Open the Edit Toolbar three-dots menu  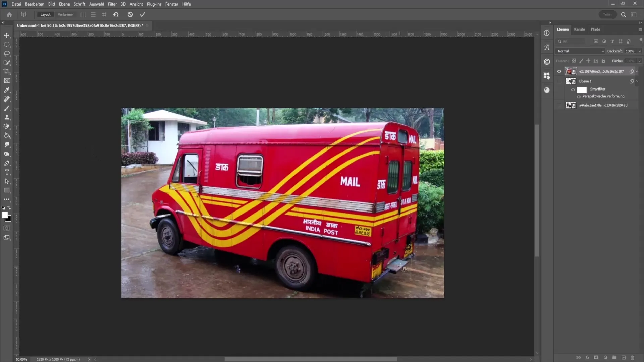pyautogui.click(x=7, y=199)
